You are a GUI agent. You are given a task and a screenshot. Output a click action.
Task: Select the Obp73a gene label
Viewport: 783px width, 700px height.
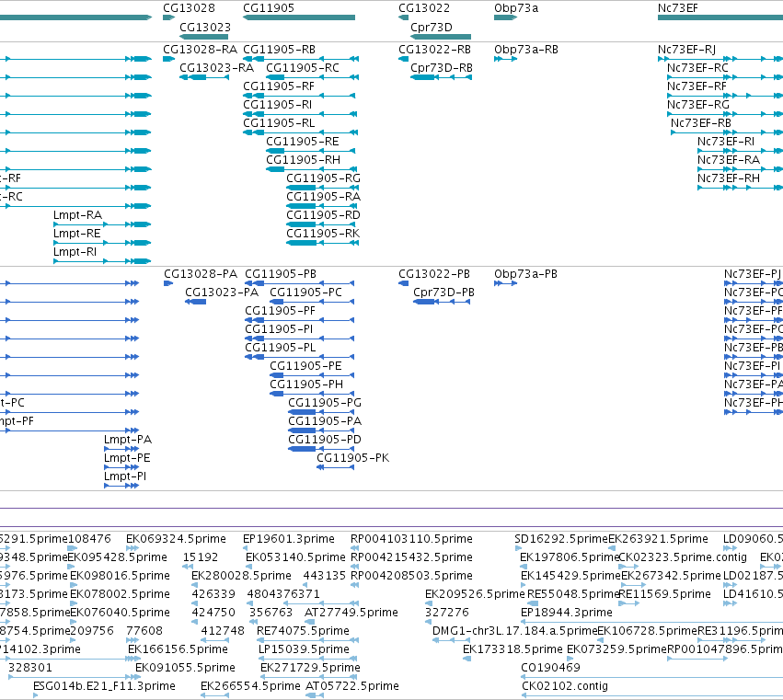(x=516, y=8)
